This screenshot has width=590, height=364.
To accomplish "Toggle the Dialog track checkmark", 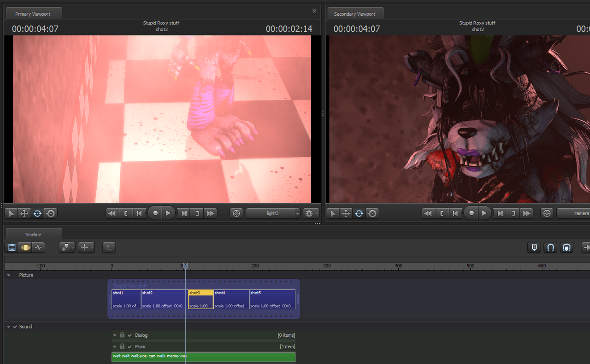I will [130, 335].
